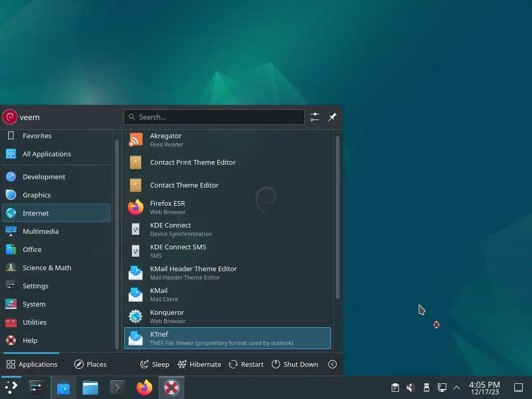The image size is (532, 399).
Task: Launch Firefox from the taskbar
Action: [144, 388]
